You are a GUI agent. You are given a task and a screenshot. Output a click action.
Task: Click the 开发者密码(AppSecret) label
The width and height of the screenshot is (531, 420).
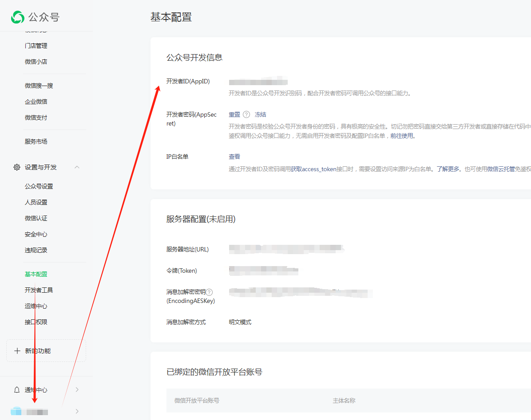pyautogui.click(x=191, y=119)
